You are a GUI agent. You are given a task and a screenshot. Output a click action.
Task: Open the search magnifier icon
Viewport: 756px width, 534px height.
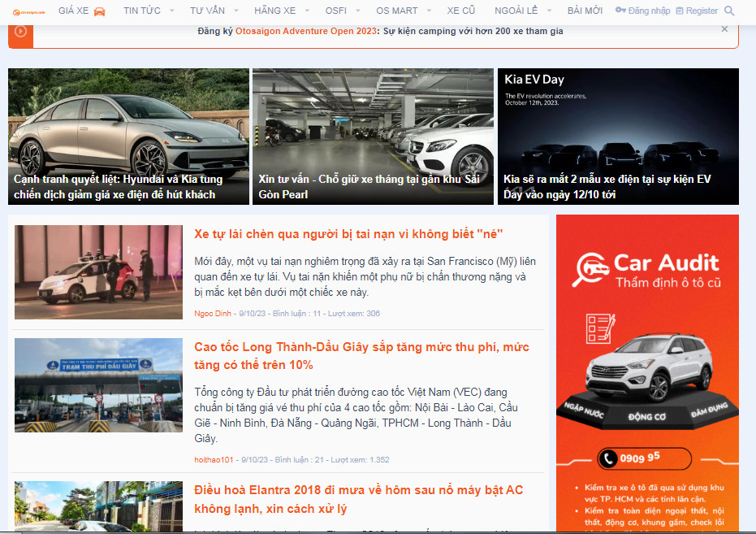(x=728, y=11)
